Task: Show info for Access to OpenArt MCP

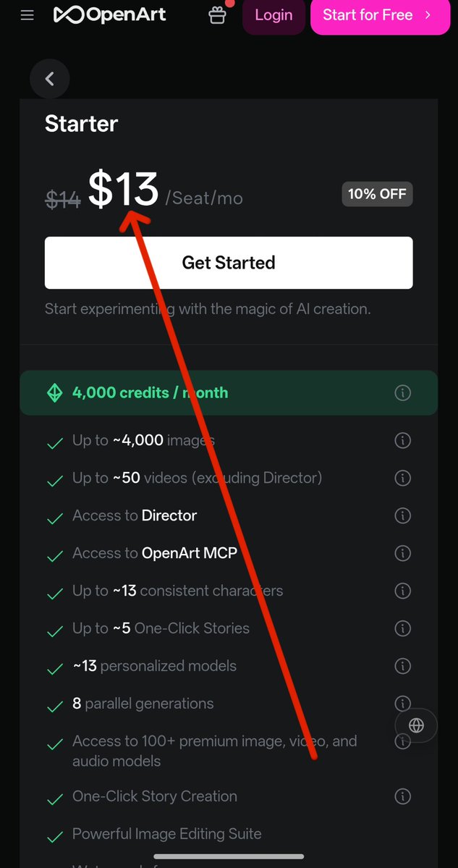Action: point(403,553)
